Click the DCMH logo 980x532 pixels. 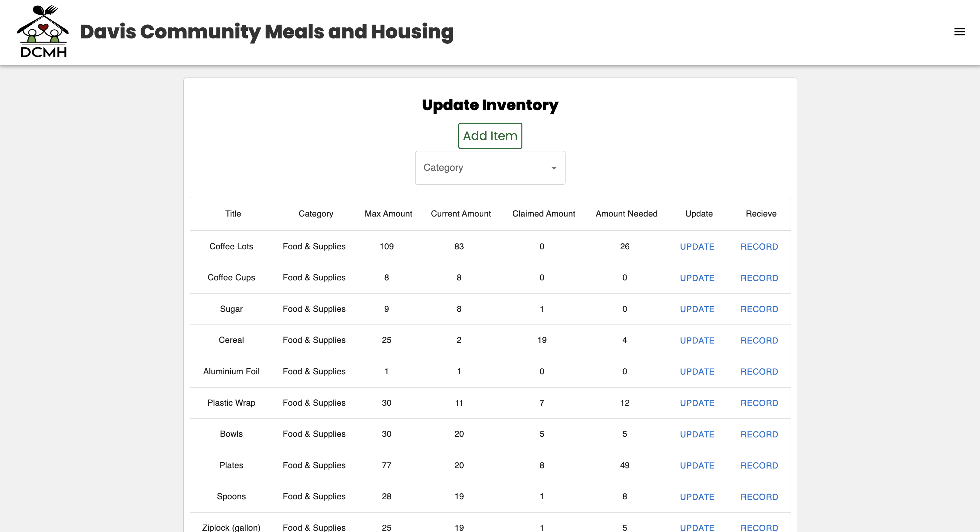[43, 32]
